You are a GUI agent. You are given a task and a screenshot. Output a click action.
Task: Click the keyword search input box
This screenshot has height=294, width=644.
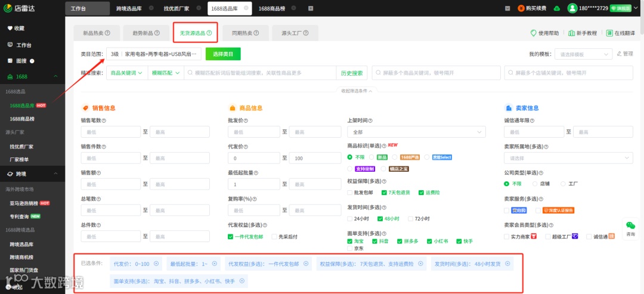260,73
